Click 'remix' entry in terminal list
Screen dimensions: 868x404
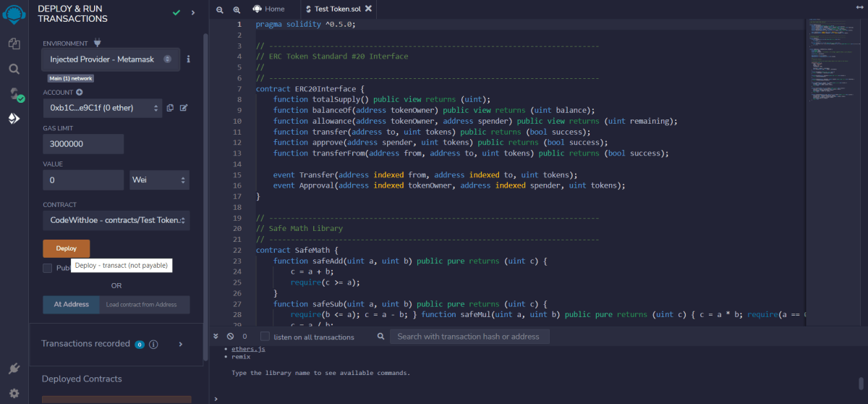coord(241,357)
